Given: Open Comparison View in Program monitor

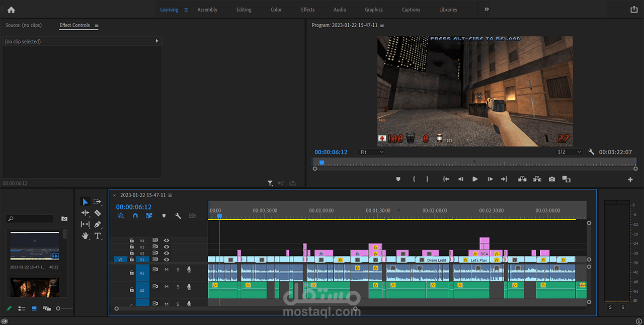Looking at the screenshot, I should (x=566, y=179).
